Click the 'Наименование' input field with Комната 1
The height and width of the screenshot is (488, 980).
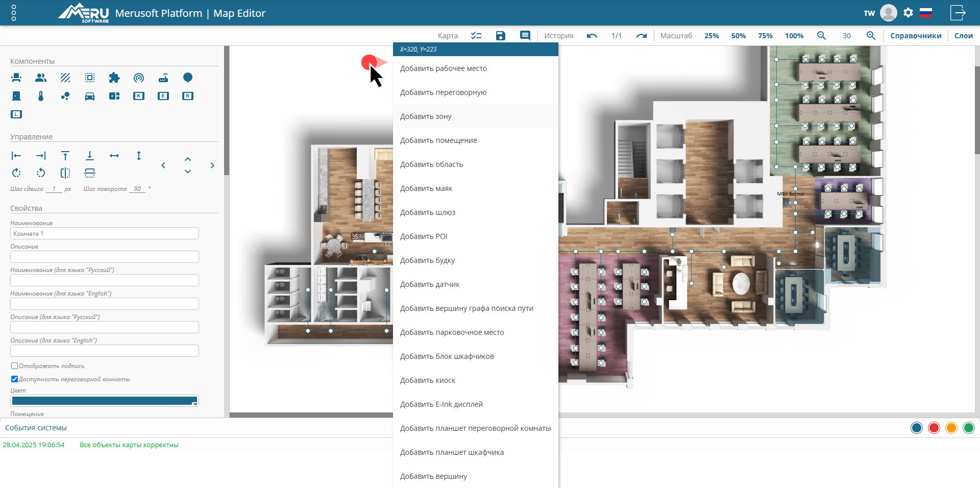click(x=105, y=234)
